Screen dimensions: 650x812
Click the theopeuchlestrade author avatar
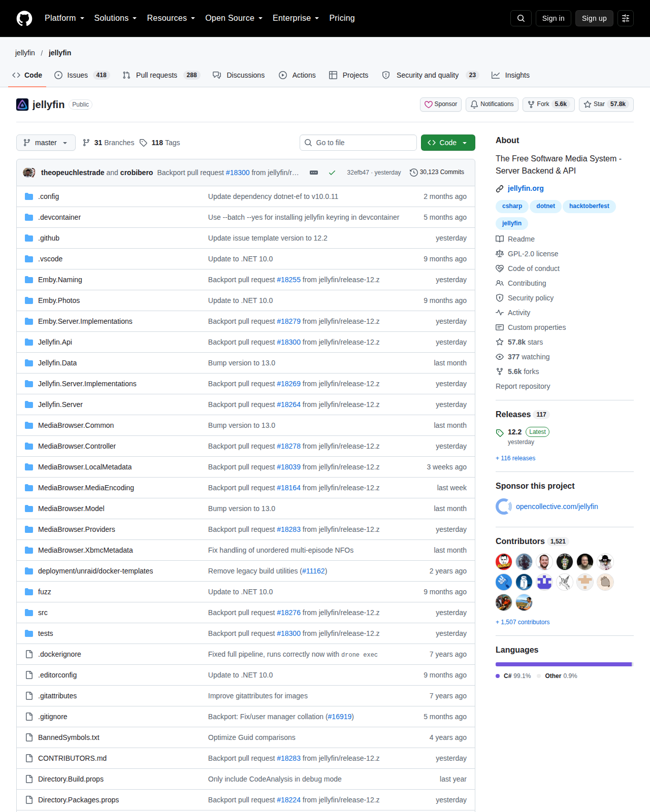click(x=29, y=173)
